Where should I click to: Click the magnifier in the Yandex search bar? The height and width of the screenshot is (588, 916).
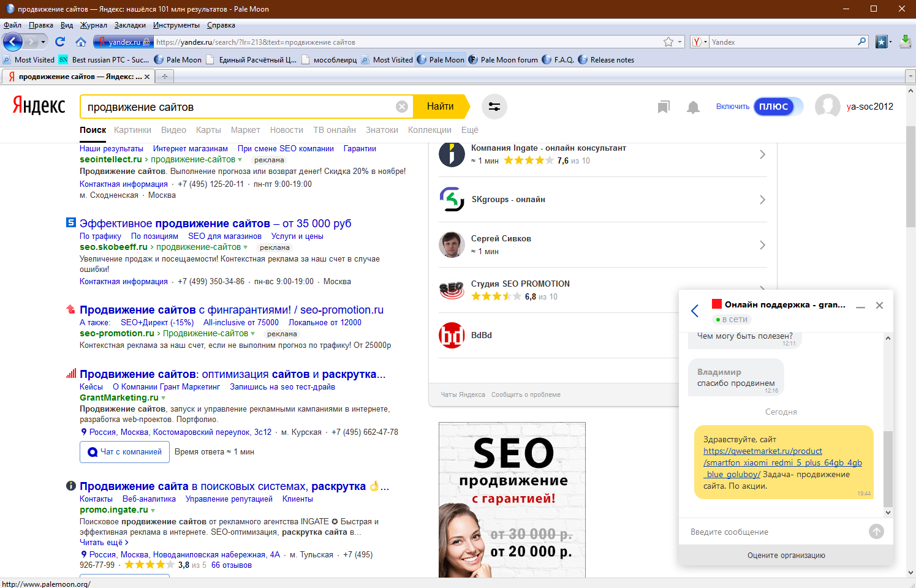[862, 42]
